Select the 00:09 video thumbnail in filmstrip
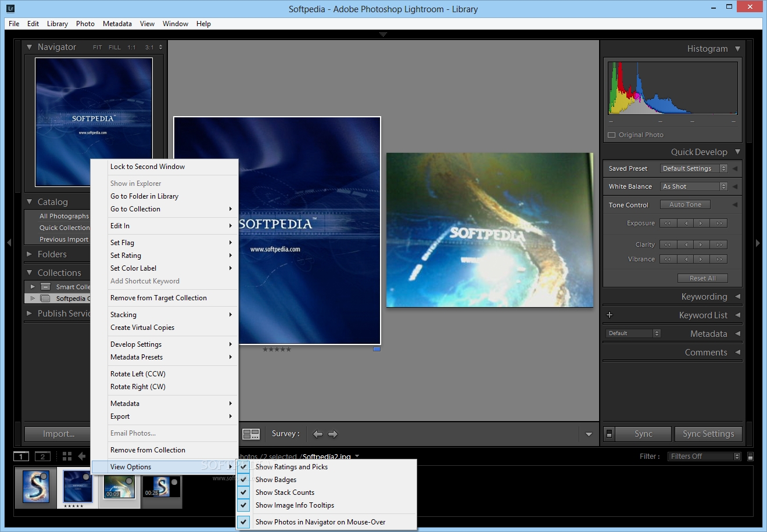Screen dimensions: 767x532 pos(119,487)
